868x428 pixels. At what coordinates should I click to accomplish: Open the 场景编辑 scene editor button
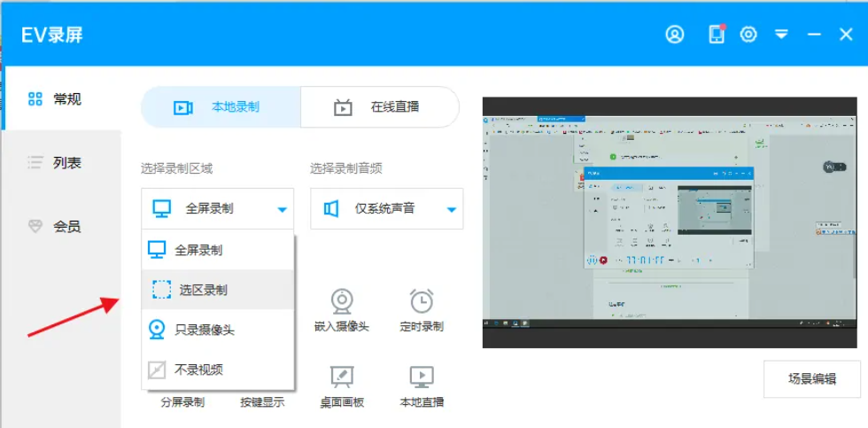point(812,379)
